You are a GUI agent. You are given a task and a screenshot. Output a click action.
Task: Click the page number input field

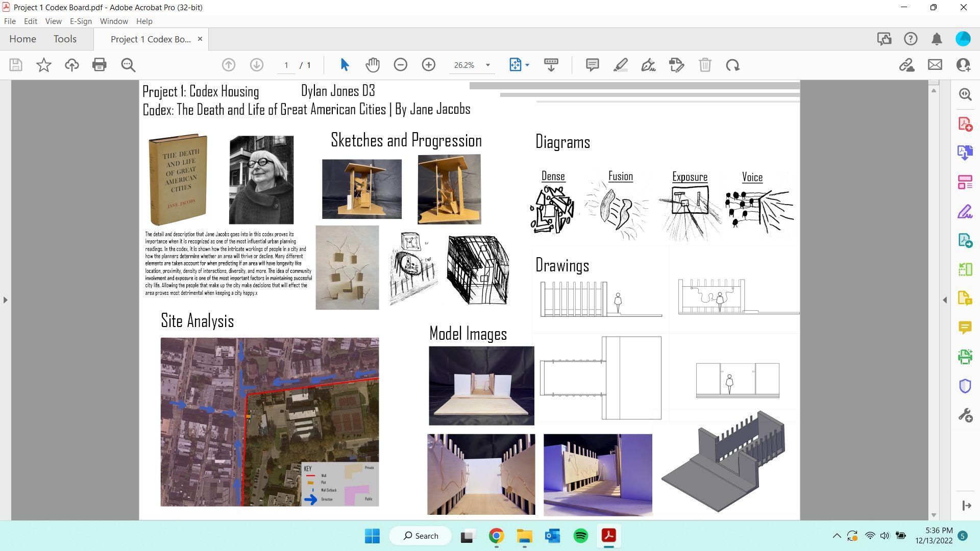286,65
